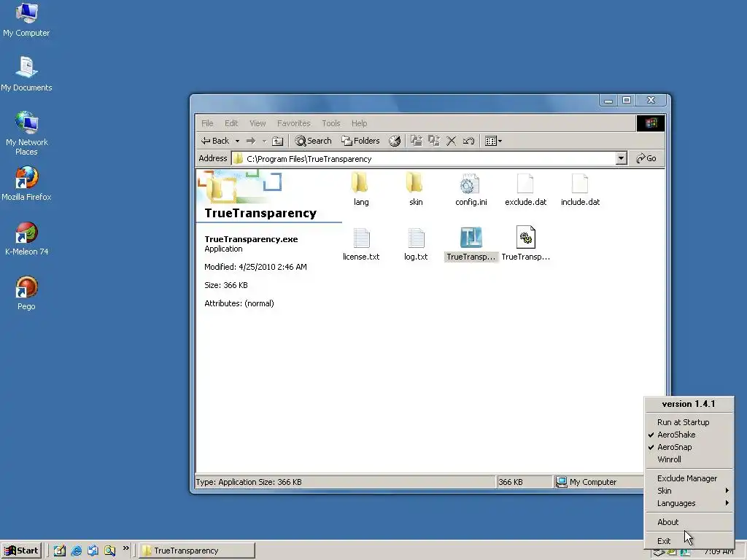
Task: Open the Start menu
Action: click(x=21, y=551)
